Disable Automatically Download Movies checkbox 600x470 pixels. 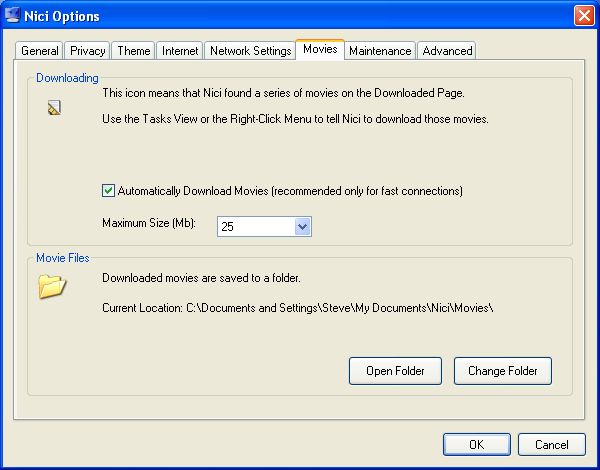click(x=109, y=190)
